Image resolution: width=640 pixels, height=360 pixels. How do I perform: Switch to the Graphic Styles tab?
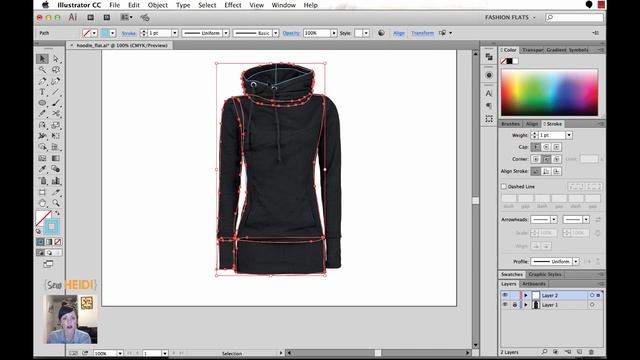pyautogui.click(x=545, y=274)
